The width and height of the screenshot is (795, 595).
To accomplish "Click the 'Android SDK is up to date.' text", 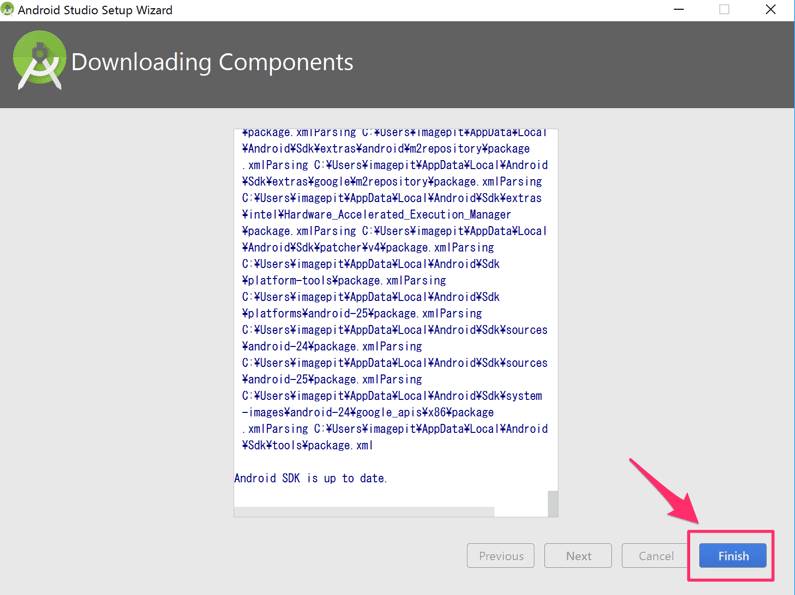I will pyautogui.click(x=310, y=478).
